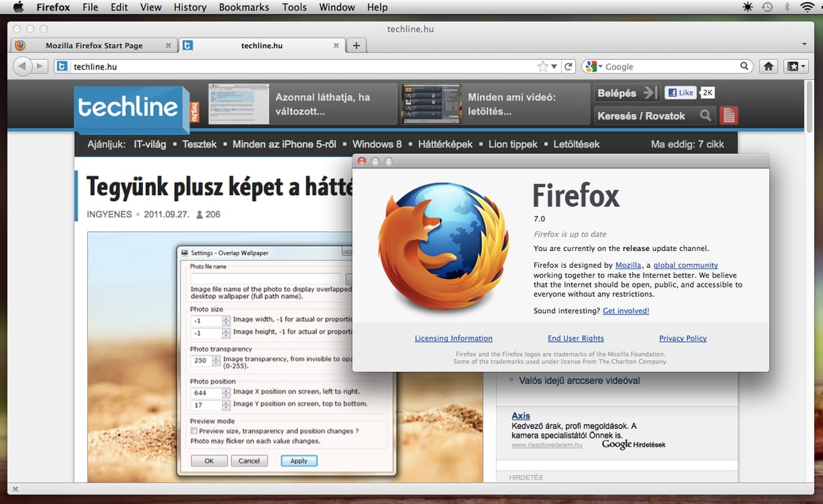
Task: Click the Get involved! link
Action: (x=626, y=310)
